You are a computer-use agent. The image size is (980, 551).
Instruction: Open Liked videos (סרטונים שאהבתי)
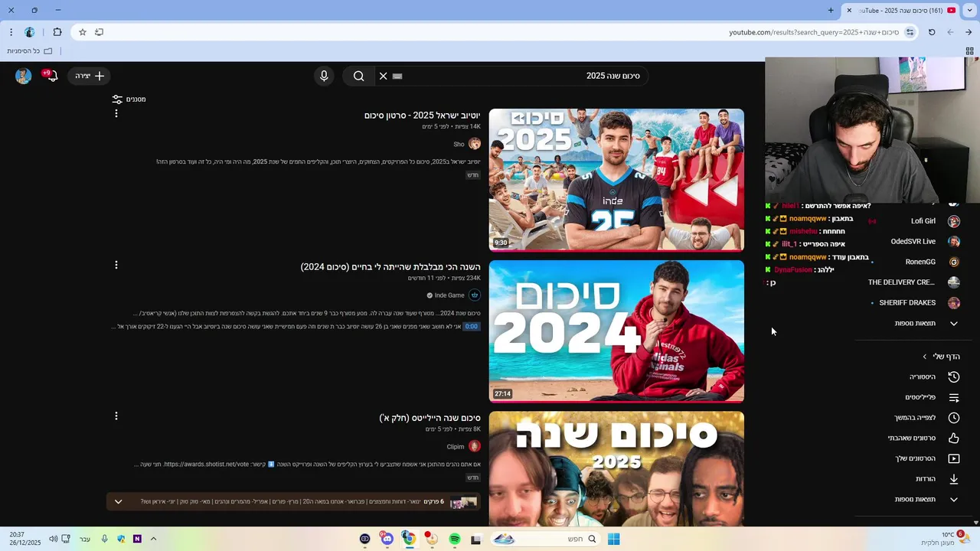coord(913,438)
